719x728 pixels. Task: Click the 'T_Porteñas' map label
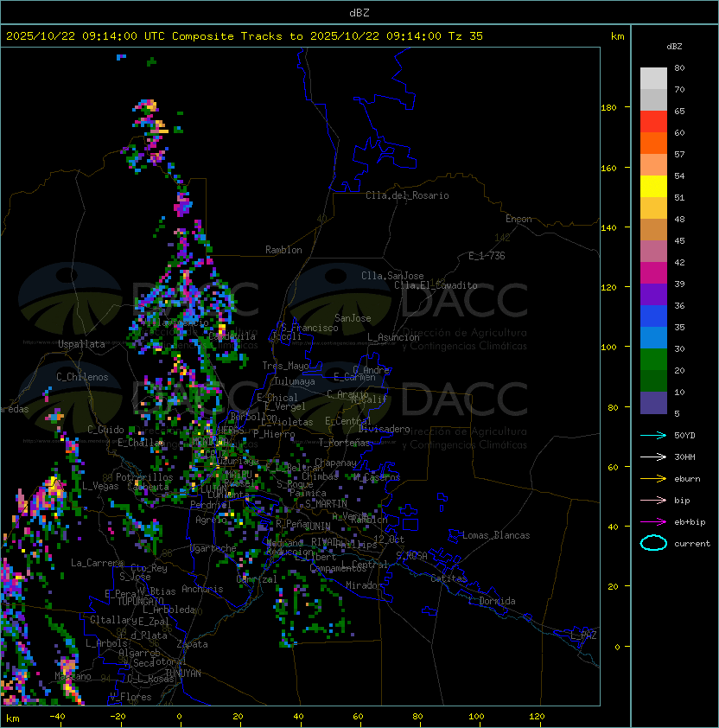tap(344, 443)
